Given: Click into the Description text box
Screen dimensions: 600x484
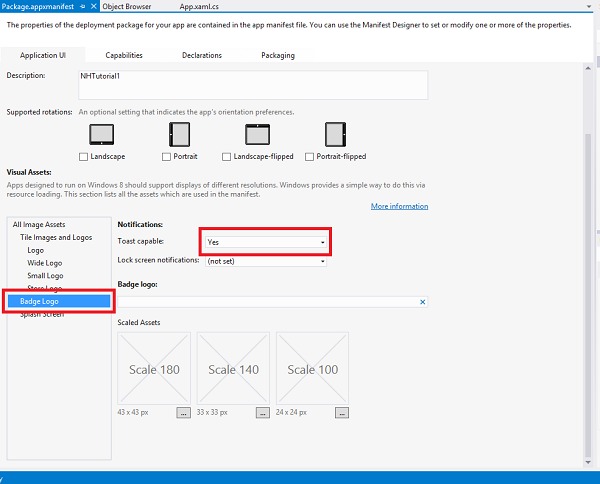Looking at the screenshot, I should (x=253, y=85).
